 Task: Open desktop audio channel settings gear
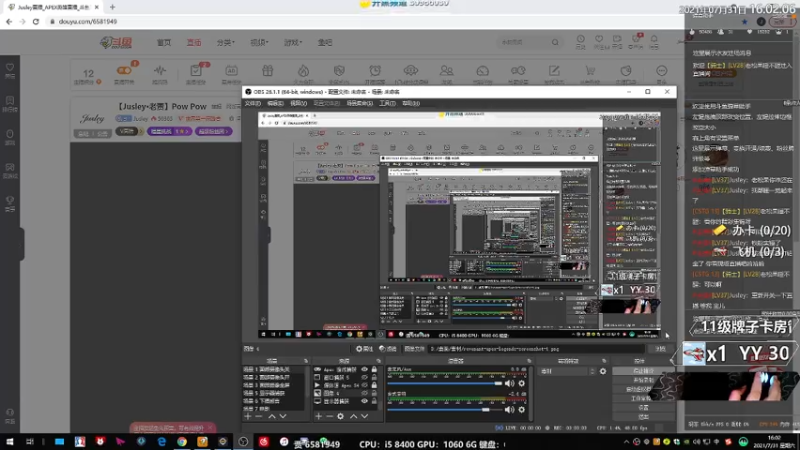[521, 409]
